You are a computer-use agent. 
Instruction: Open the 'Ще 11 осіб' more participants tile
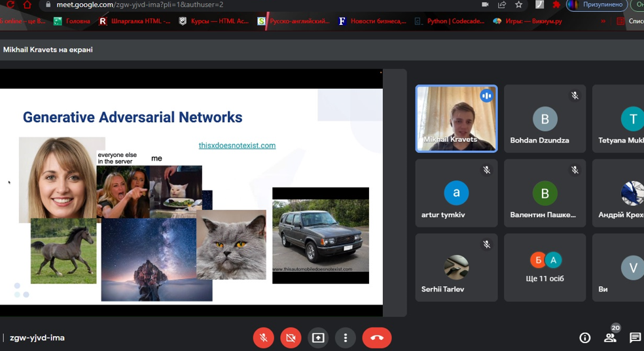pos(545,267)
